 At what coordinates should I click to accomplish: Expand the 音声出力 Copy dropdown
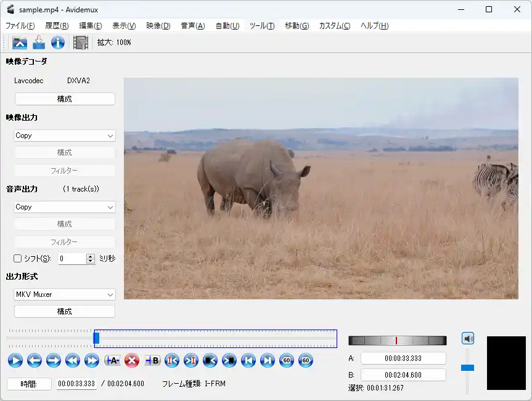click(x=65, y=207)
